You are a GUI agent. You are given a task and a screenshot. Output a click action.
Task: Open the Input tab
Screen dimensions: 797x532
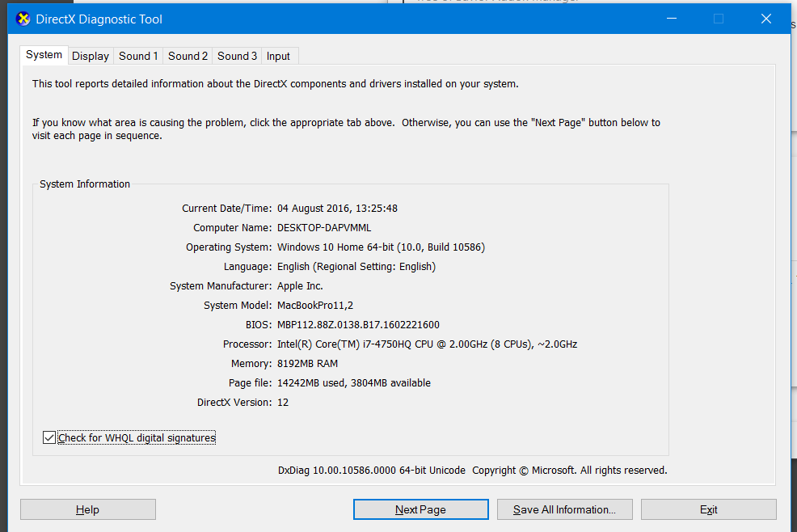278,56
